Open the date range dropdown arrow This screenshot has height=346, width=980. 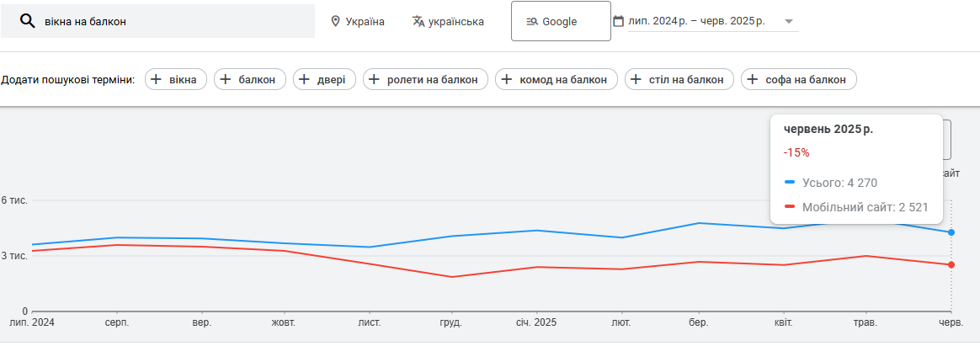tap(789, 21)
